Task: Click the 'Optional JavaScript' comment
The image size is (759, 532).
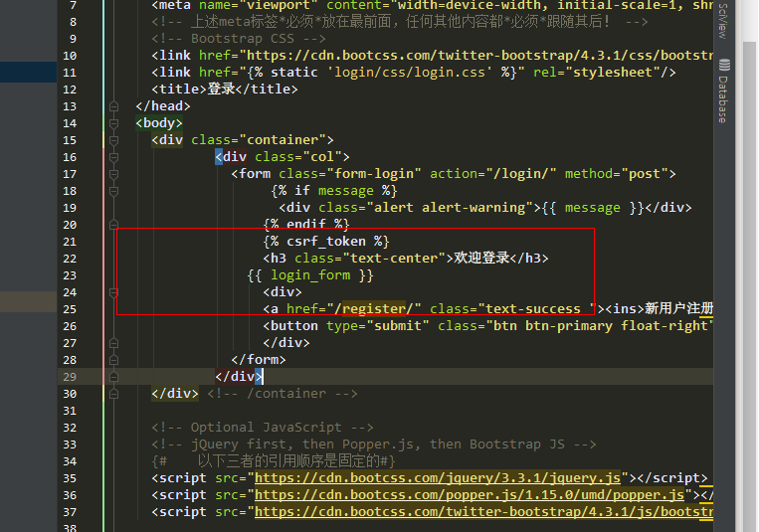Action: 263,428
